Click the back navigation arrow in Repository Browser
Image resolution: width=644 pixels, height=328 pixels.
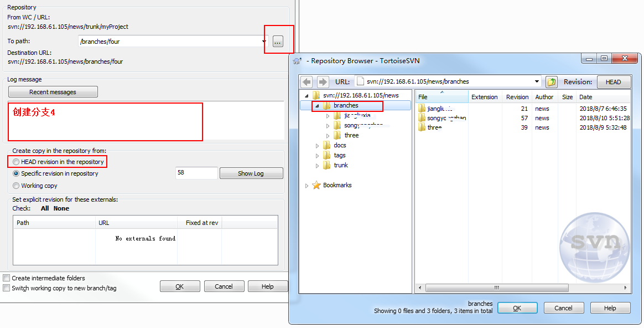[307, 82]
